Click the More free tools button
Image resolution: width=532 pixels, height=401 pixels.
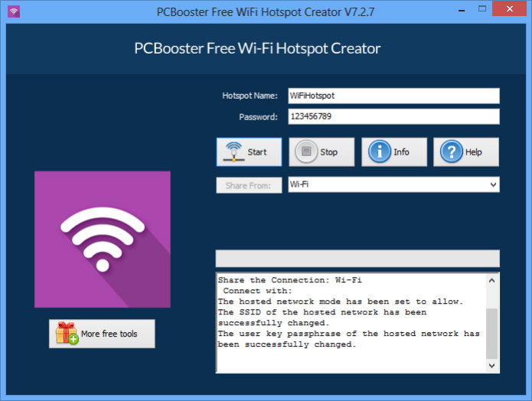[x=102, y=334]
